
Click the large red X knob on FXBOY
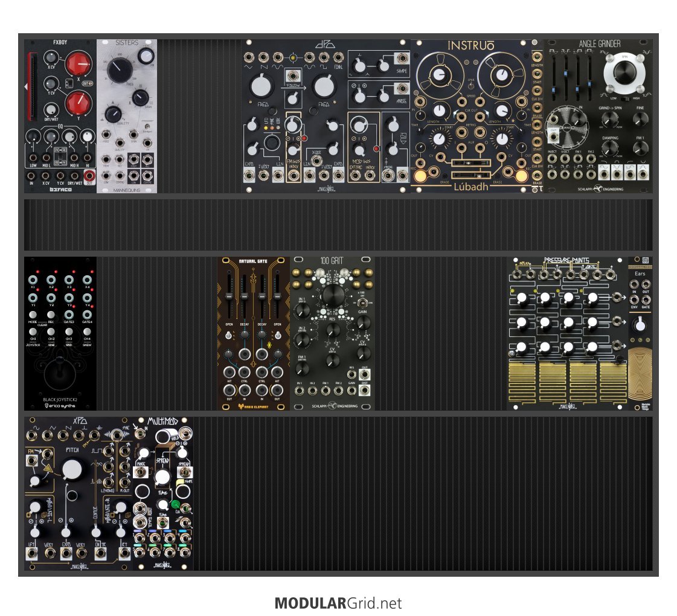[77, 64]
